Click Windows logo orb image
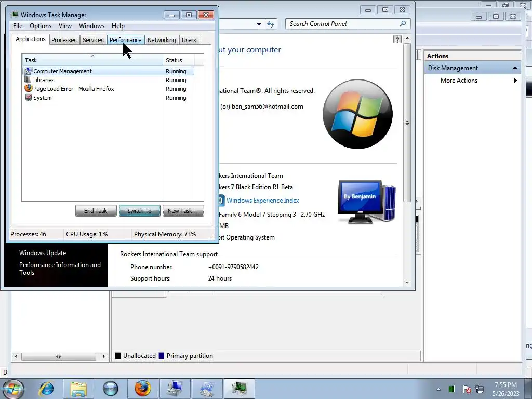The width and height of the screenshot is (532, 399). tap(357, 114)
